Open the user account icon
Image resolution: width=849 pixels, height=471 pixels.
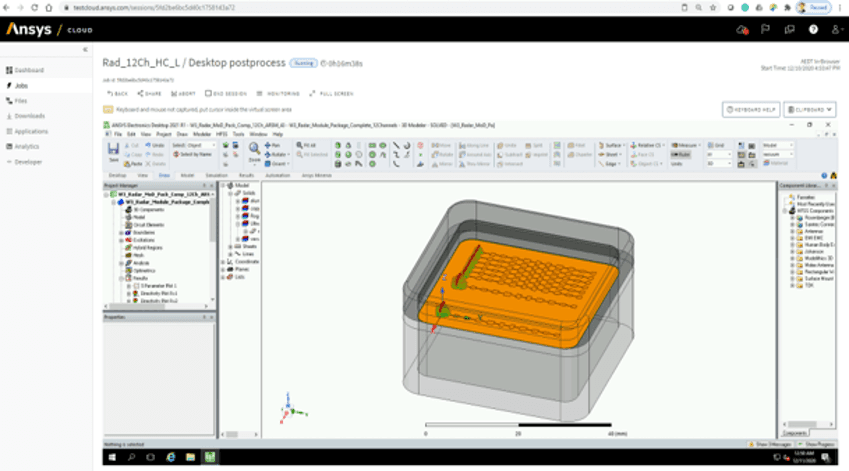coord(835,30)
